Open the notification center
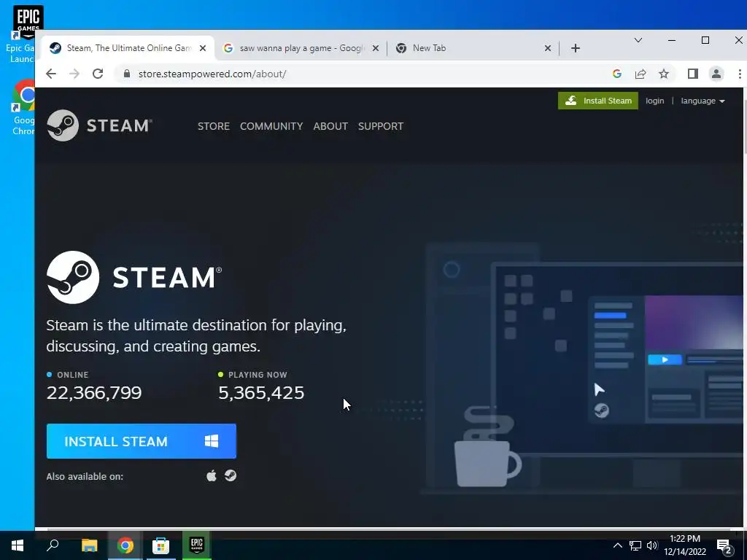The image size is (747, 560). point(724,546)
